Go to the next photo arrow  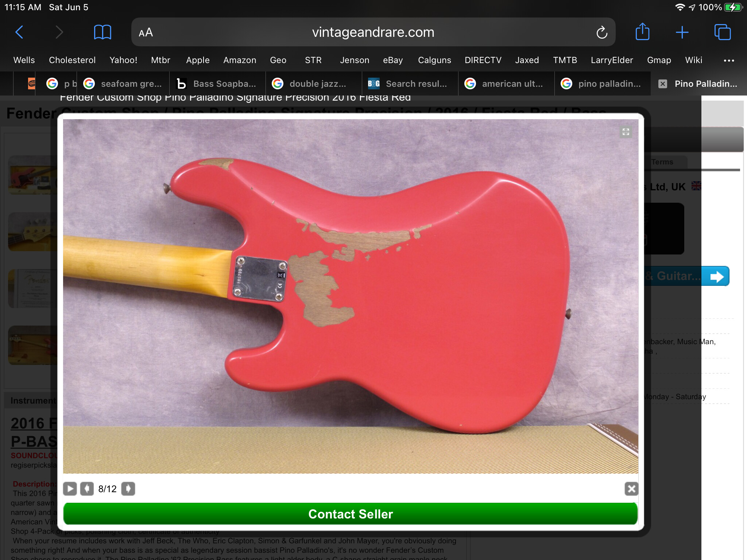coord(128,489)
